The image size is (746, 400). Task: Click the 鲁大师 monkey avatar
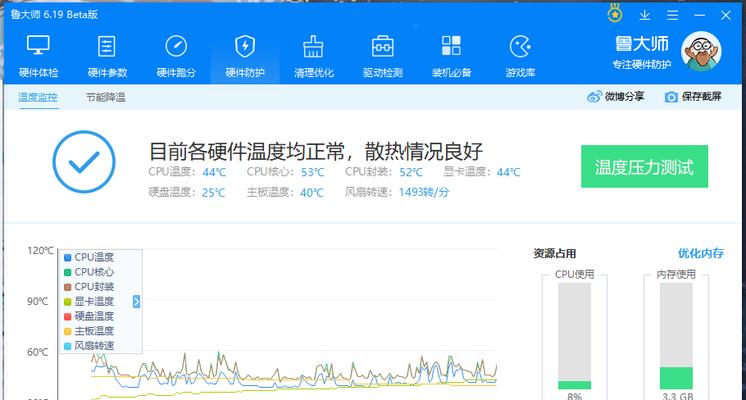pos(701,51)
